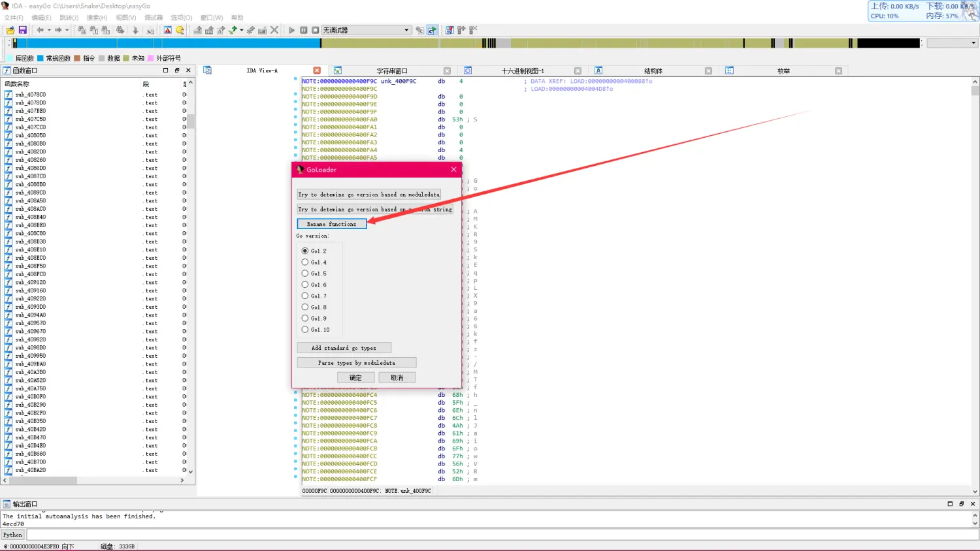Viewport: 980px width, 551px height.
Task: Click the 指令 brown color legend swatch
Action: coord(78,58)
